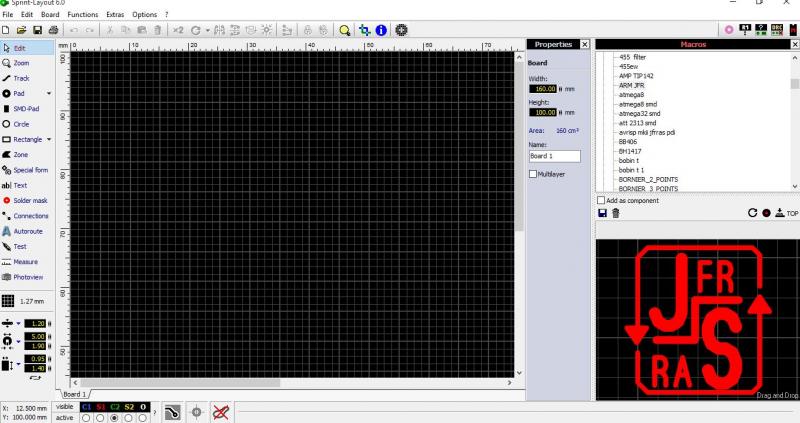Screen dimensions: 800x423
Task: Click the grid size 1.27 mm button
Action: point(23,301)
